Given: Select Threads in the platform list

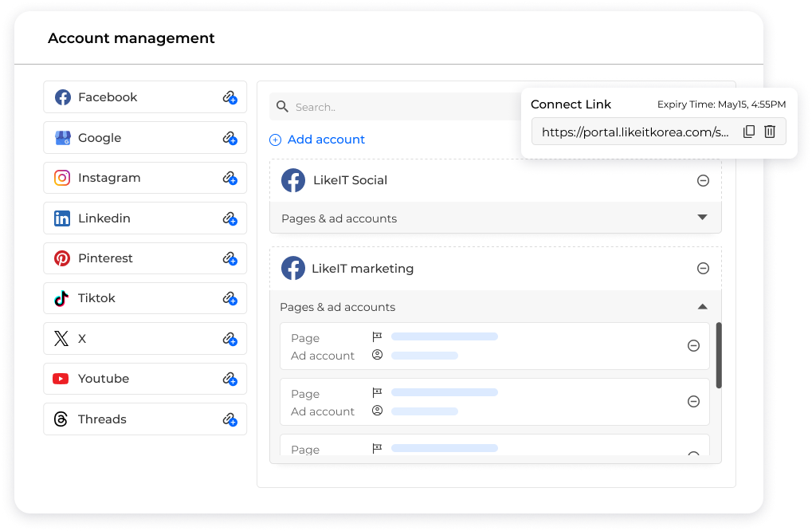Looking at the screenshot, I should tap(145, 419).
